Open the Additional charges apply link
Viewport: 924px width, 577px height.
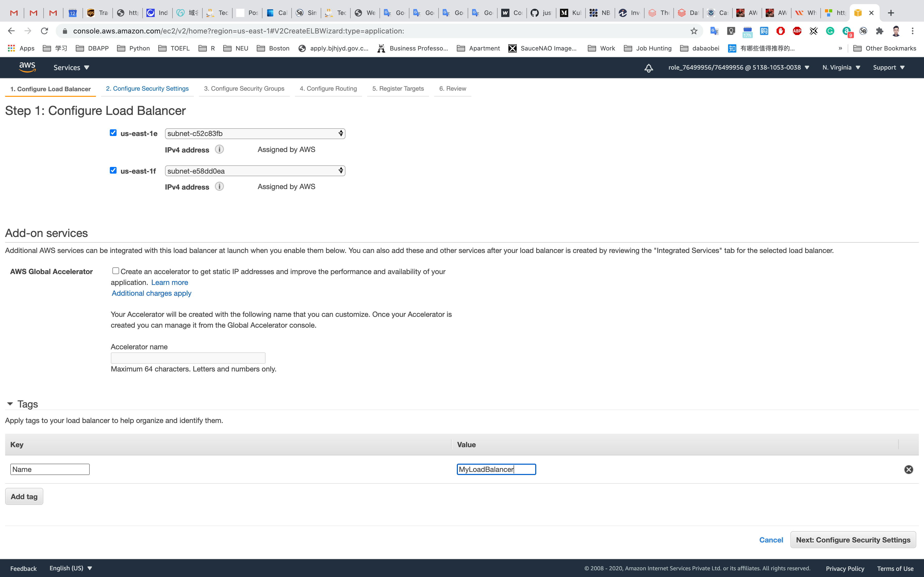point(151,293)
